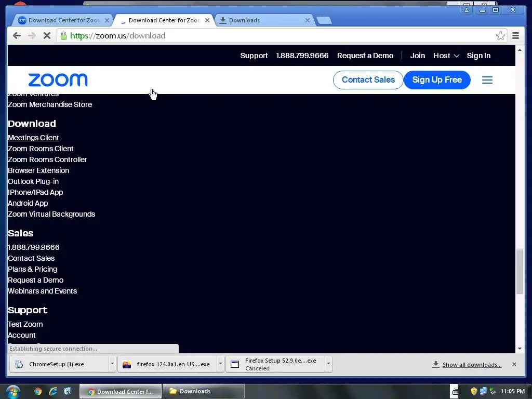Click the network tray icon
The image size is (532, 399).
pos(483,391)
